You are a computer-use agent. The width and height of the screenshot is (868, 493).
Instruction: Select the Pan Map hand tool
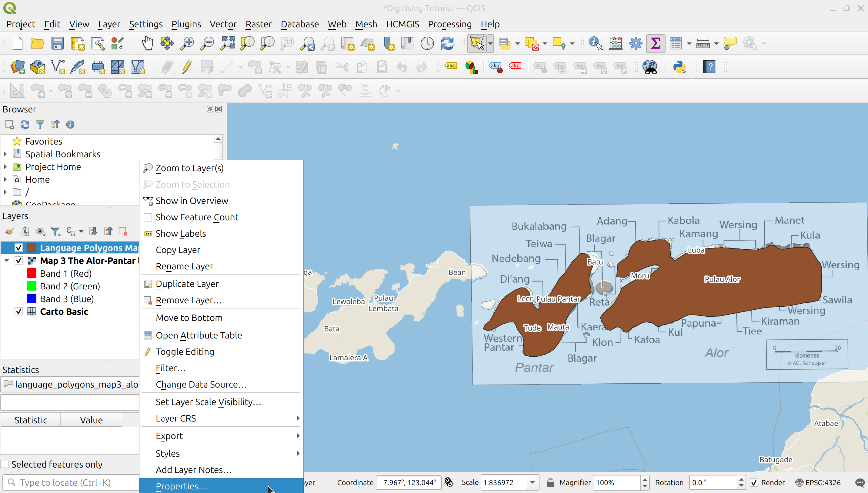coord(147,44)
